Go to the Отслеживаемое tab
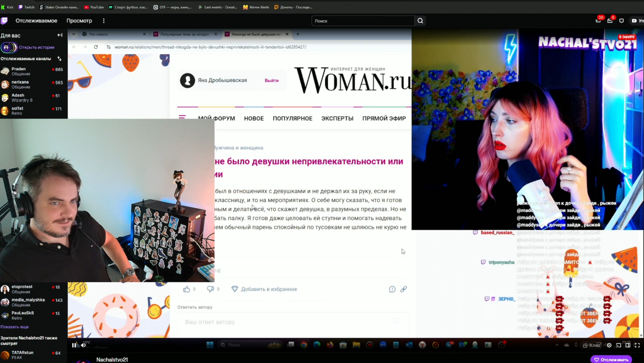The height and width of the screenshot is (363, 644). [36, 21]
